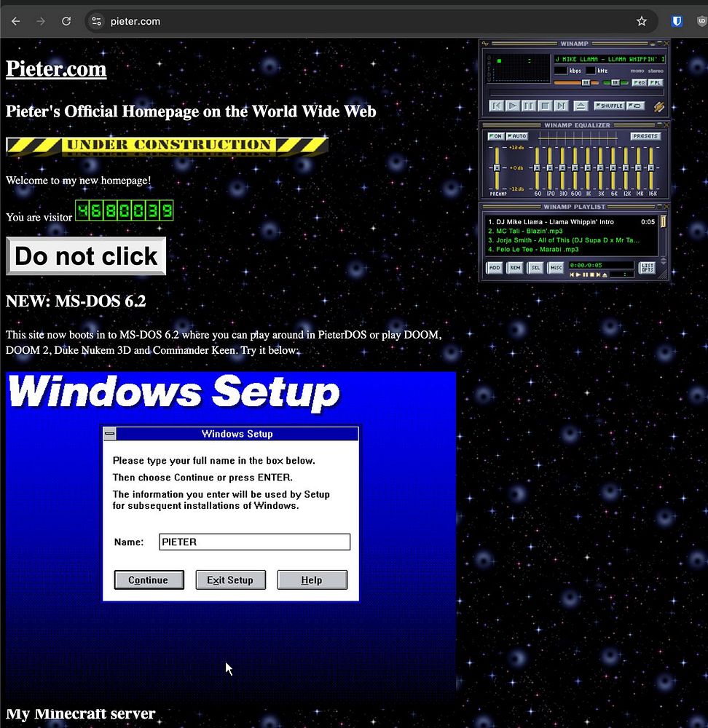Select playlist track DJ Mike Llama Intro

(571, 222)
